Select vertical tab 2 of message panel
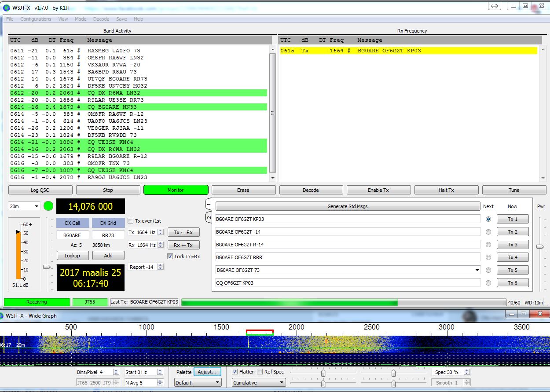The image size is (550, 392). pos(209,217)
